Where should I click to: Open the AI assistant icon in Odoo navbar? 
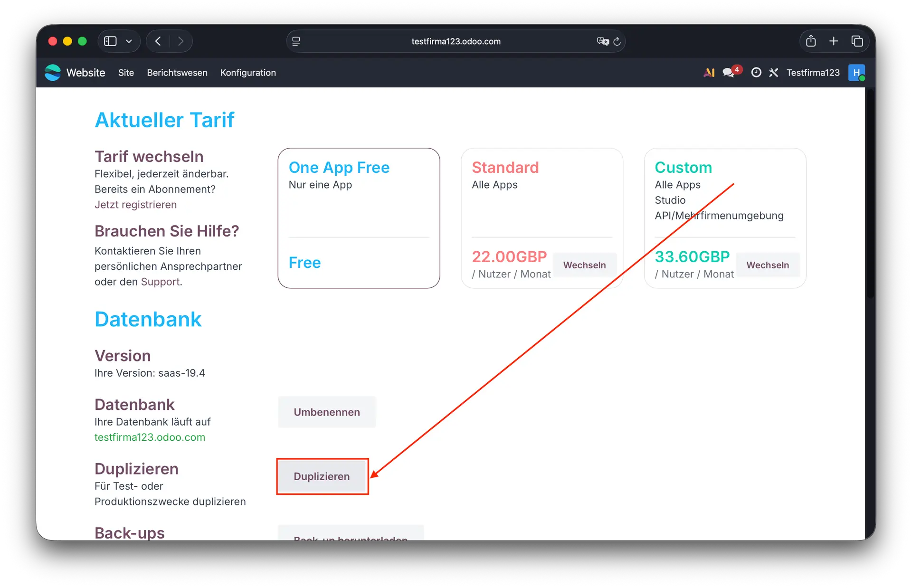click(x=709, y=73)
